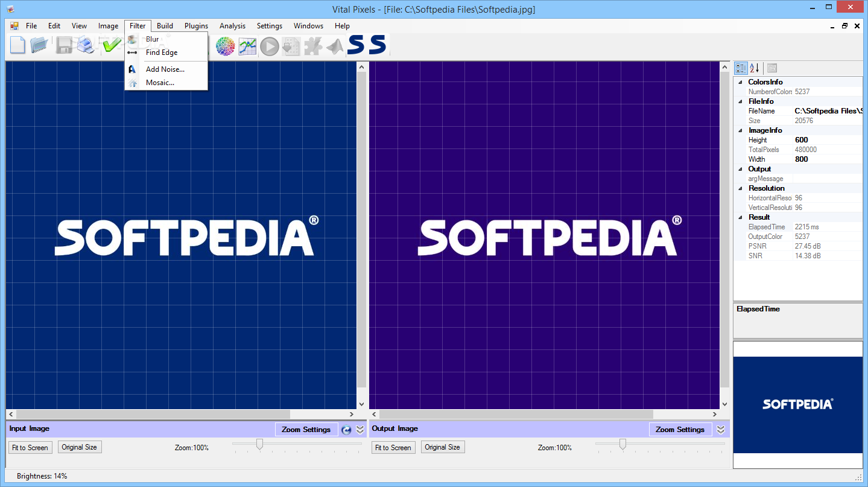Image resolution: width=868 pixels, height=487 pixels.
Task: Open the color wheel palette icon
Action: [x=226, y=46]
